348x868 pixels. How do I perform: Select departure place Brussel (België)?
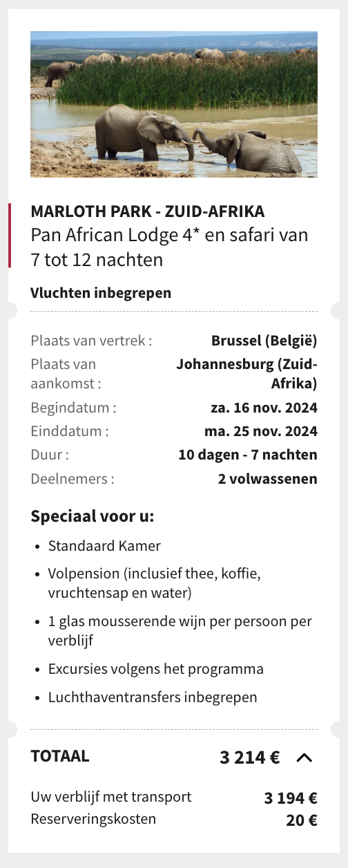tap(264, 340)
